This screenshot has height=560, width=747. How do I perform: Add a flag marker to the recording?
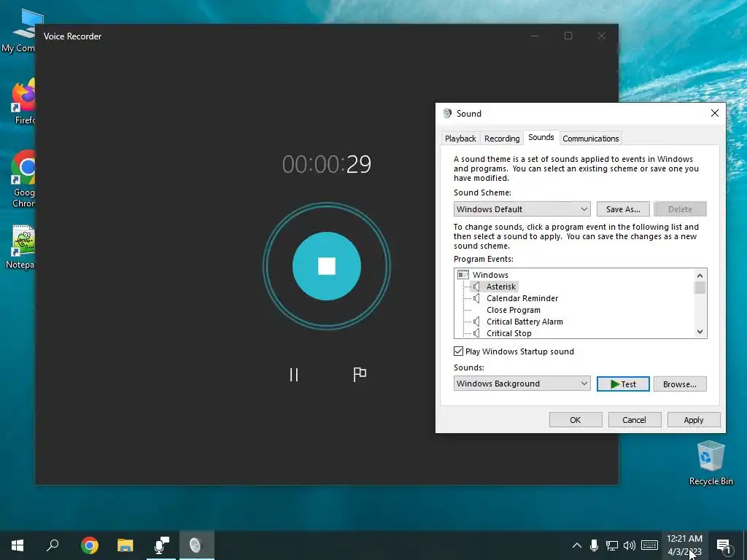[x=360, y=375]
